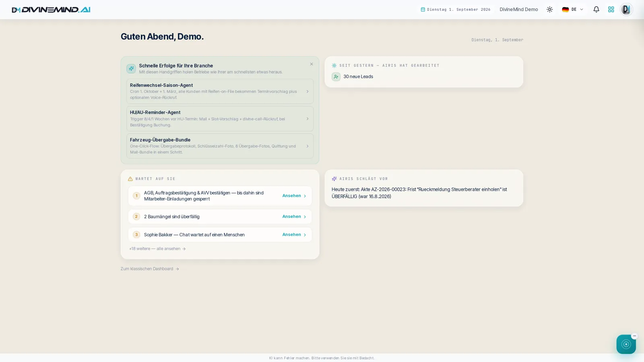Click the sparkle icon beside Schnelle Erfolge
The image size is (644, 362).
click(131, 68)
